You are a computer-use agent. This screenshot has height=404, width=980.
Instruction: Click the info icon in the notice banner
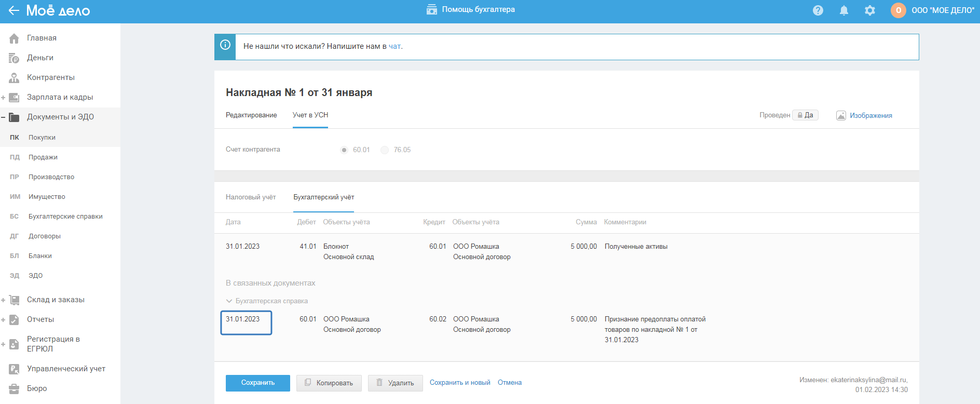[225, 45]
